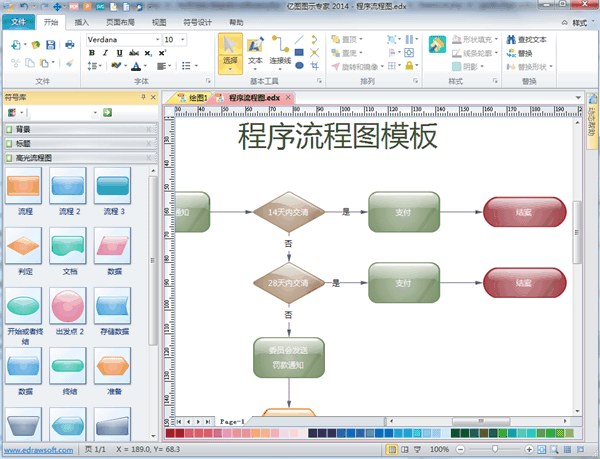600x459 pixels.
Task: Apply underline with the U icon
Action: point(119,53)
